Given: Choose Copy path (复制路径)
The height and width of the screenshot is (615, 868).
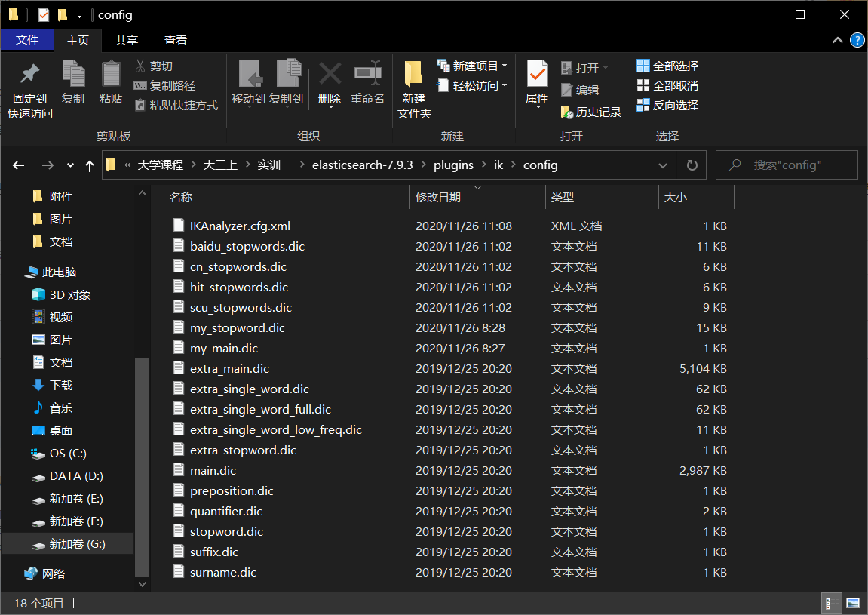Looking at the screenshot, I should pyautogui.click(x=165, y=85).
